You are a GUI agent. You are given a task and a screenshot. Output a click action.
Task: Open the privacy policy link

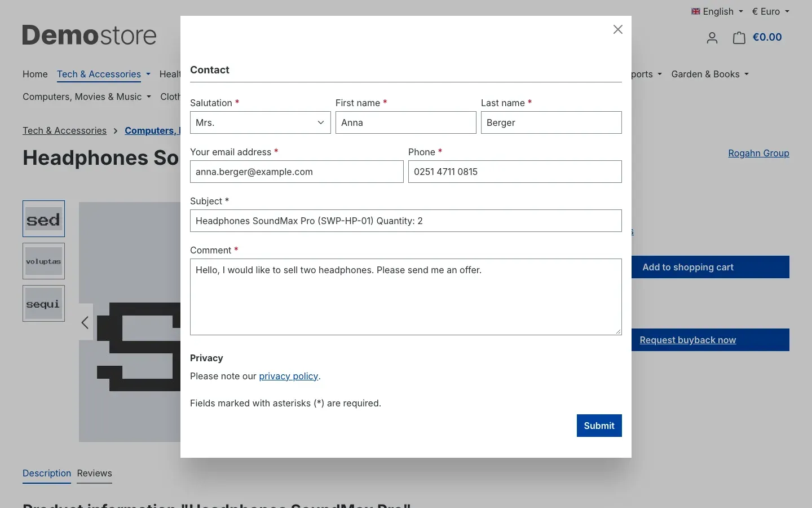[x=289, y=376]
